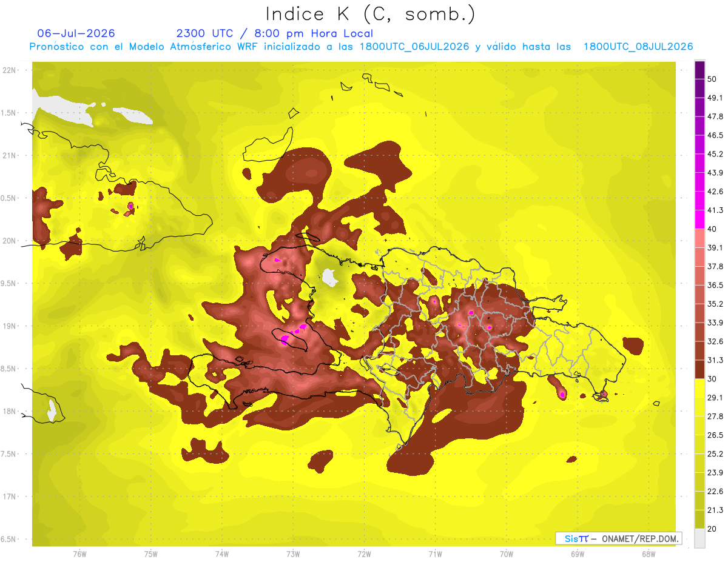Click the "72W" longitude label
Image resolution: width=728 pixels, height=562 pixels.
tap(364, 554)
